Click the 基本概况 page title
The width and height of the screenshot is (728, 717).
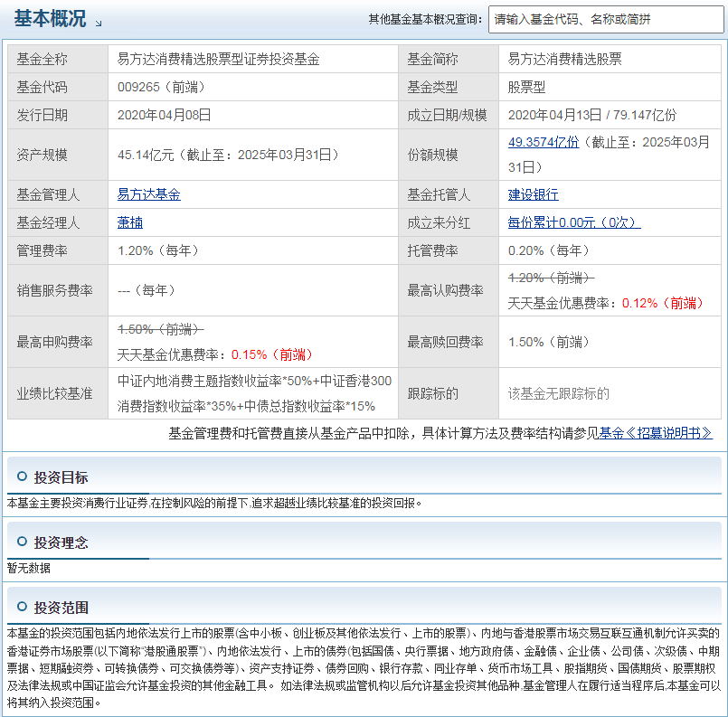[x=50, y=19]
